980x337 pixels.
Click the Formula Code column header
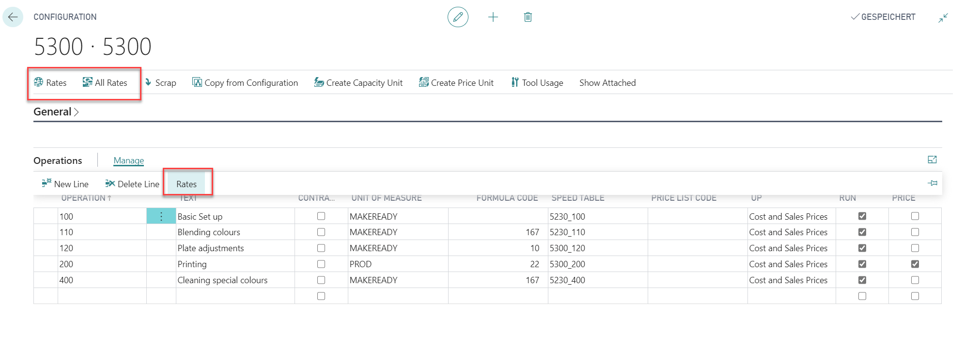[507, 198]
